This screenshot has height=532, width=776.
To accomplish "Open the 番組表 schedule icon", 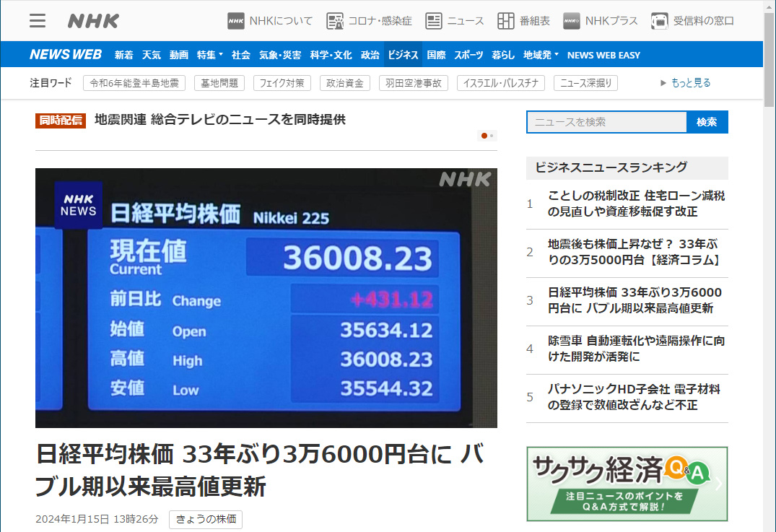I will click(x=506, y=21).
